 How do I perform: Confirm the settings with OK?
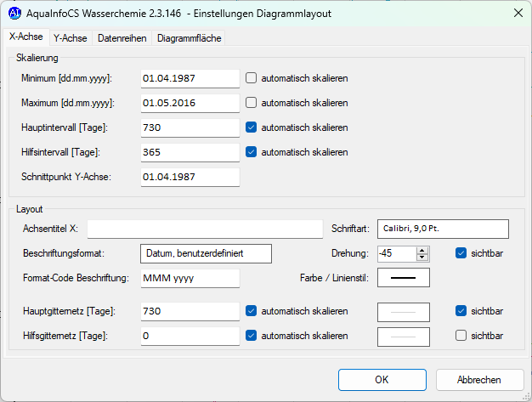tap(382, 380)
